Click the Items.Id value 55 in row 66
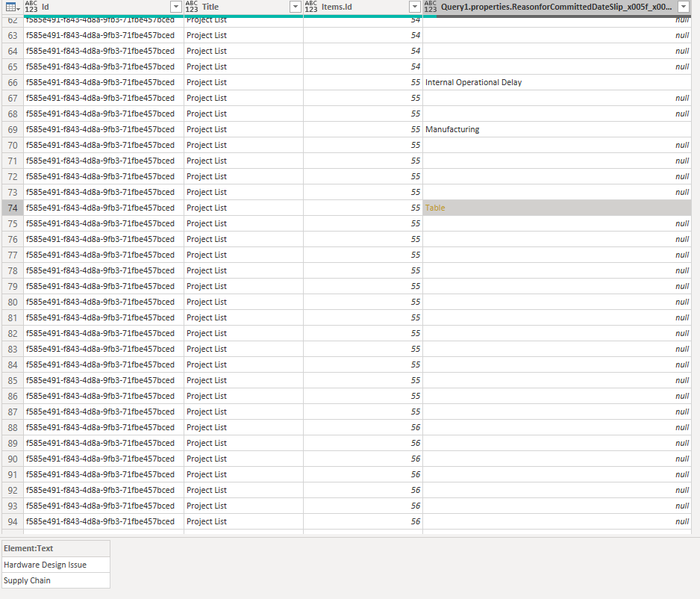This screenshot has width=700, height=599. [363, 82]
